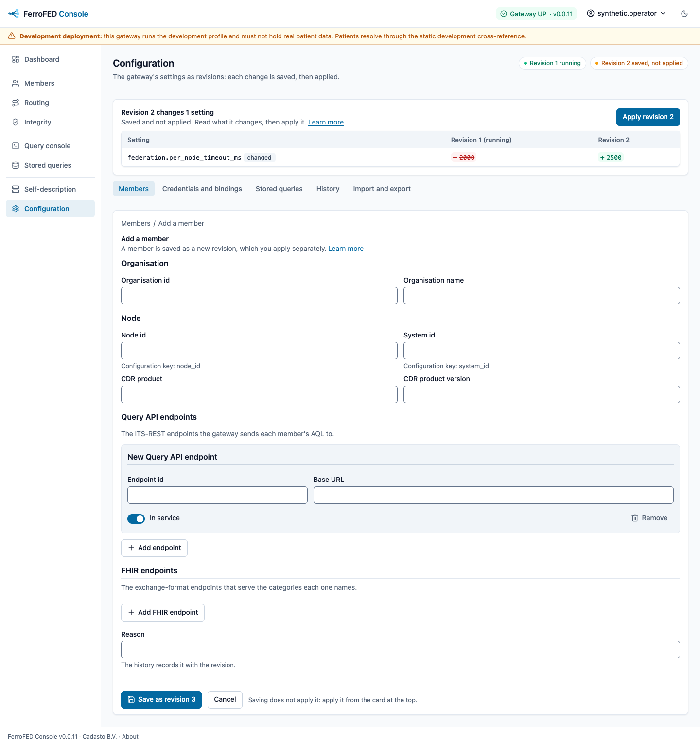Click the Self-description sidebar icon
The image size is (700, 746).
coord(16,189)
